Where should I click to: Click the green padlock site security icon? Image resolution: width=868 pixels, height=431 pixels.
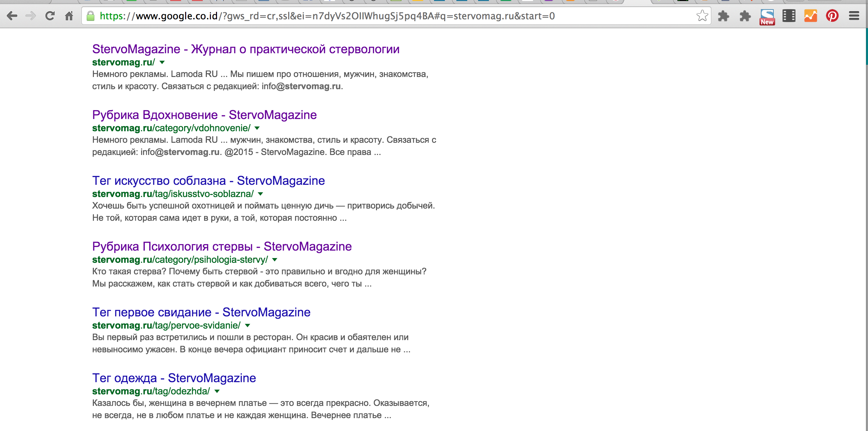pos(91,16)
